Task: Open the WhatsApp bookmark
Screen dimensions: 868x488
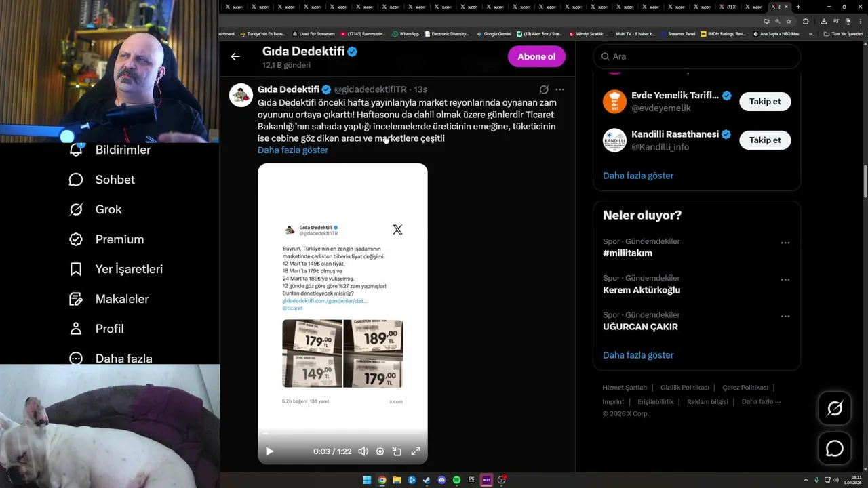Action: coord(406,33)
